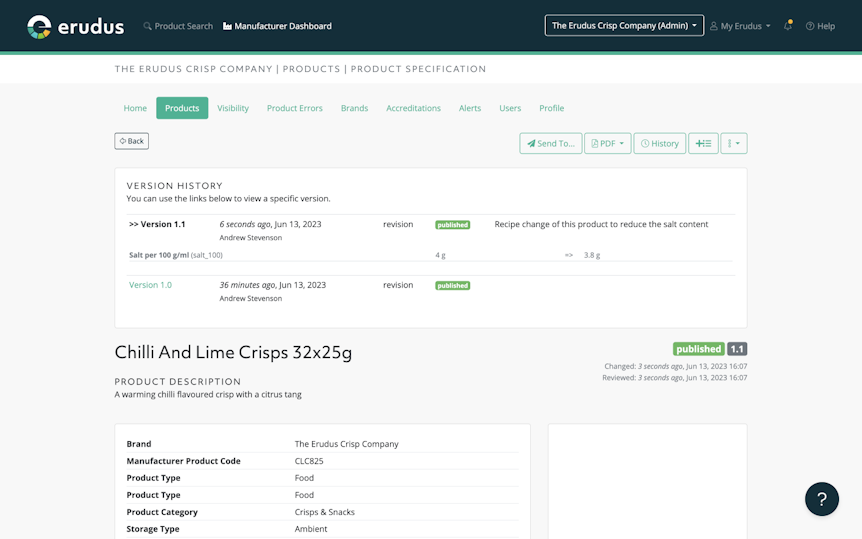Open Help link
Screen dimensions: 862x539
[820, 26]
